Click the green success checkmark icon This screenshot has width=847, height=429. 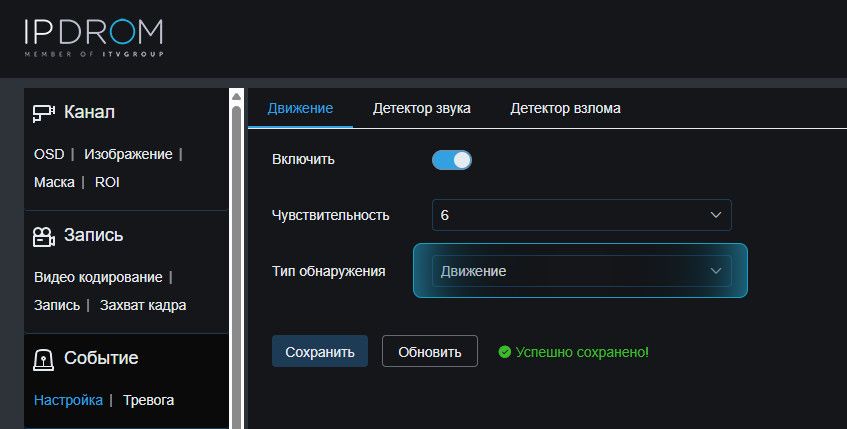[x=505, y=352]
